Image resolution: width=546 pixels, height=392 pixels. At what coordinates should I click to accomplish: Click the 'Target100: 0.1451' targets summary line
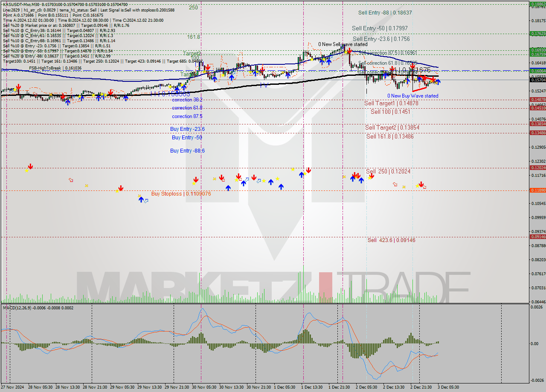(103, 61)
